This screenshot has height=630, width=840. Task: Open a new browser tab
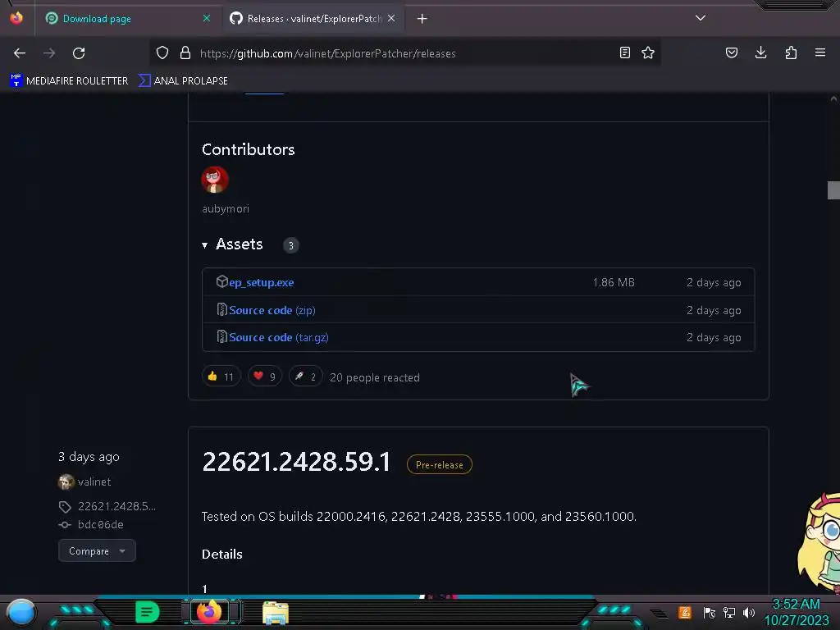pyautogui.click(x=422, y=19)
